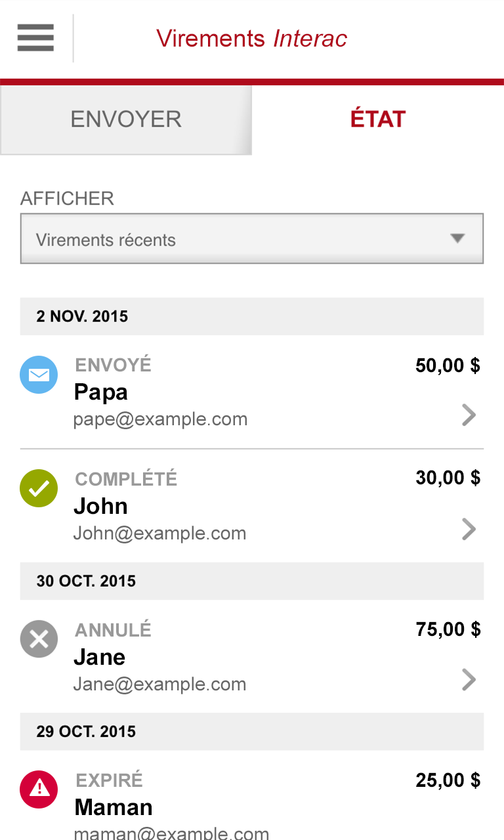Switch to the ENVOYER tab
This screenshot has width=504, height=840.
126,119
